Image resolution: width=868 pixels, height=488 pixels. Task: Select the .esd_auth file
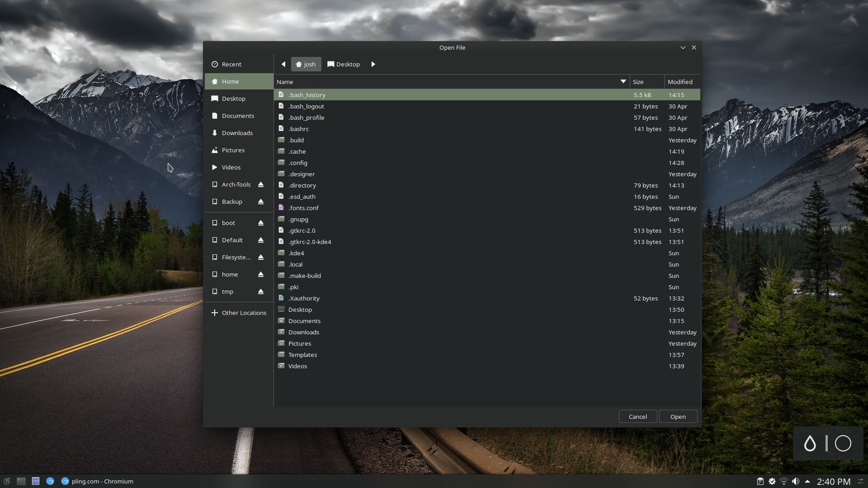(x=487, y=197)
